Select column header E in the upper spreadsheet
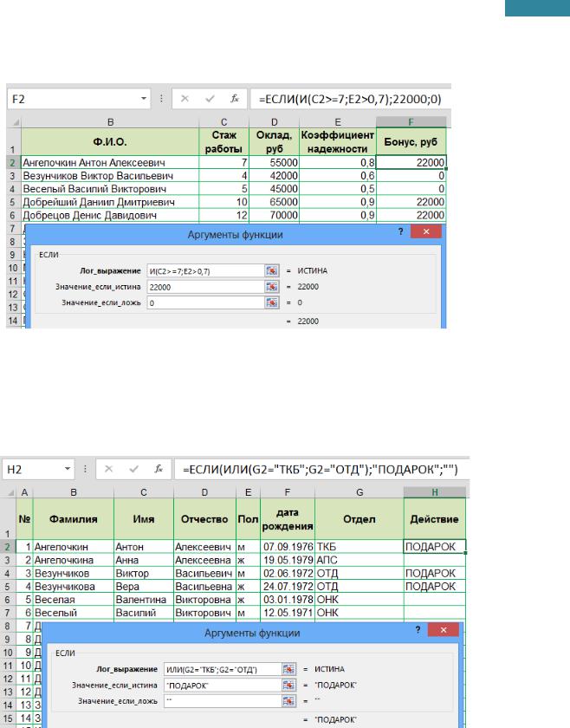570x728 pixels. pos(335,122)
